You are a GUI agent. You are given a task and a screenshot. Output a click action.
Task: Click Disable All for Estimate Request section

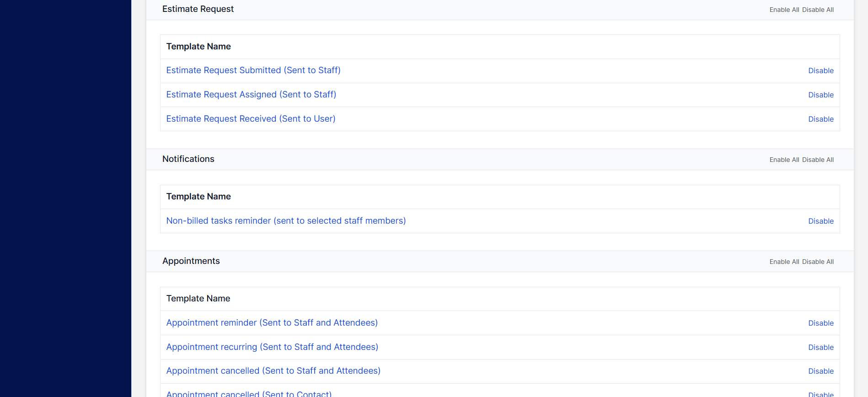click(818, 10)
